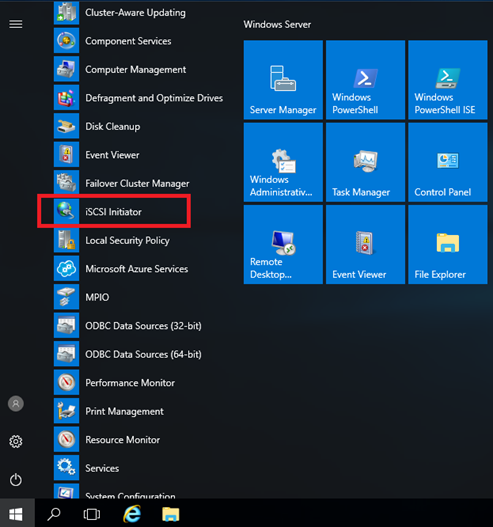The height and width of the screenshot is (527, 493).
Task: Open Windows Administrative Tools tile
Action: pos(283,162)
